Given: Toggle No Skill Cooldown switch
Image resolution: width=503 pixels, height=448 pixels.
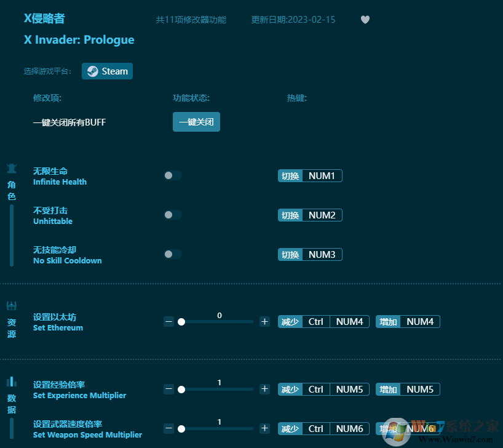Looking at the screenshot, I should [x=173, y=254].
